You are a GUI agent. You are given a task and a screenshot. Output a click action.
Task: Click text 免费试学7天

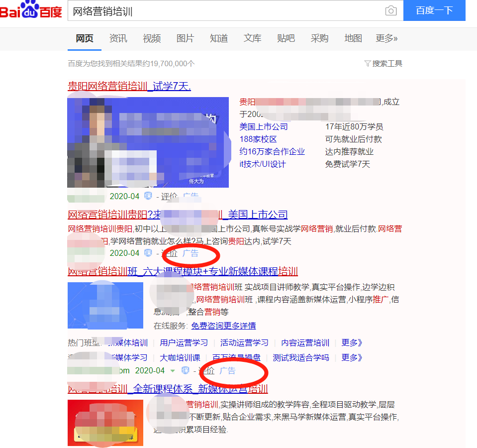coord(347,164)
